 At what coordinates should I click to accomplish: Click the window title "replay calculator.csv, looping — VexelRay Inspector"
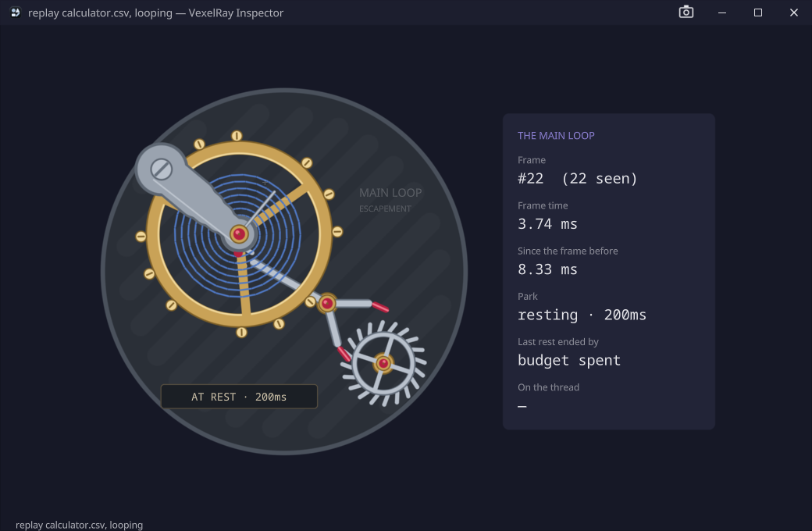coord(156,13)
